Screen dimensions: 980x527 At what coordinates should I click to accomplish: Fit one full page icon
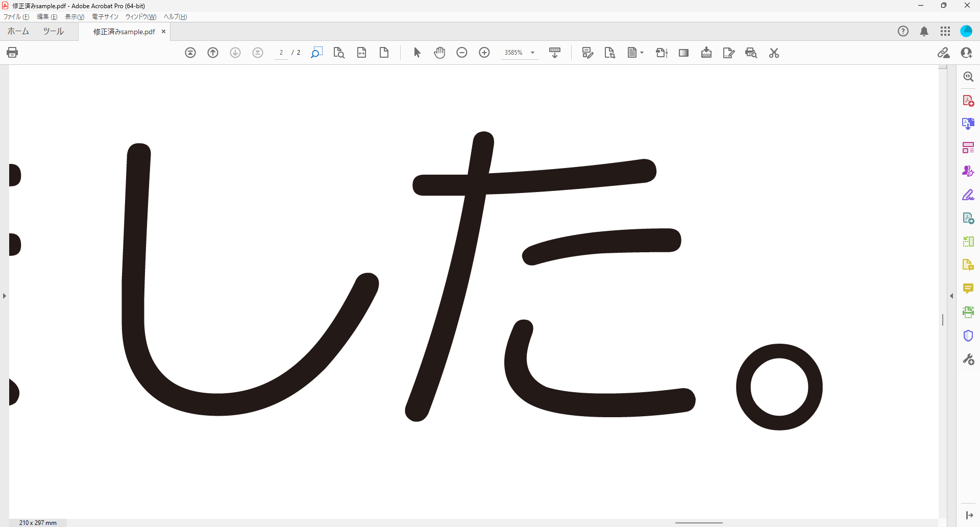pos(384,53)
